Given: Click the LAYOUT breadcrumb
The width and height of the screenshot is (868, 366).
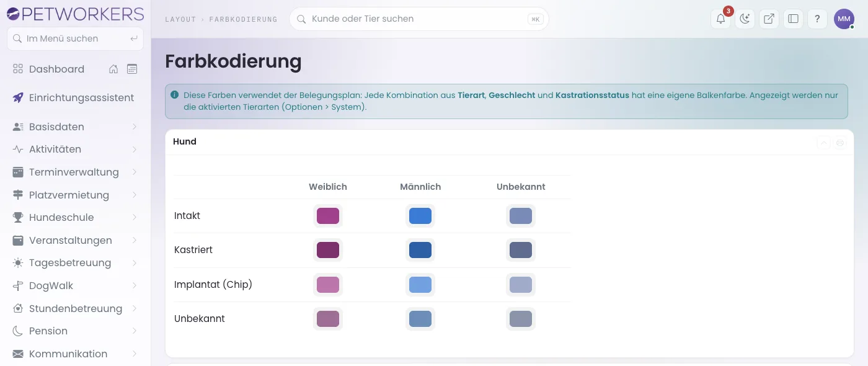Looking at the screenshot, I should tap(180, 19).
